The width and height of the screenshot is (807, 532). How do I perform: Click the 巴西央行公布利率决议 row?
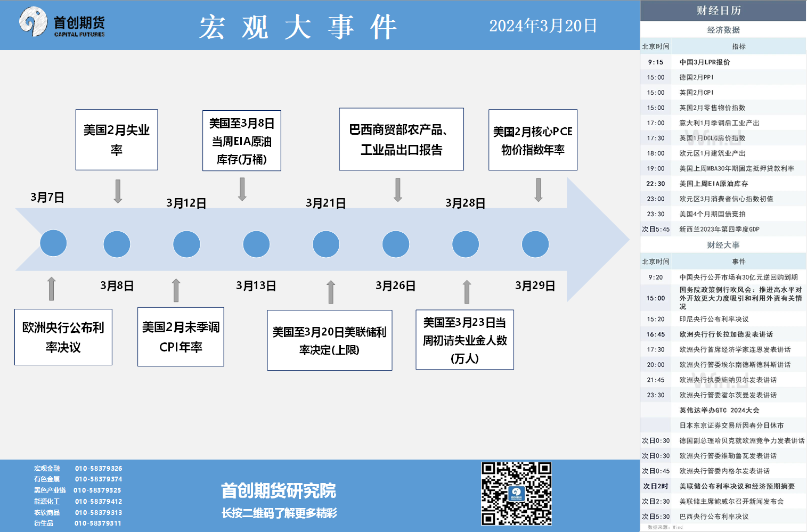tap(723, 517)
